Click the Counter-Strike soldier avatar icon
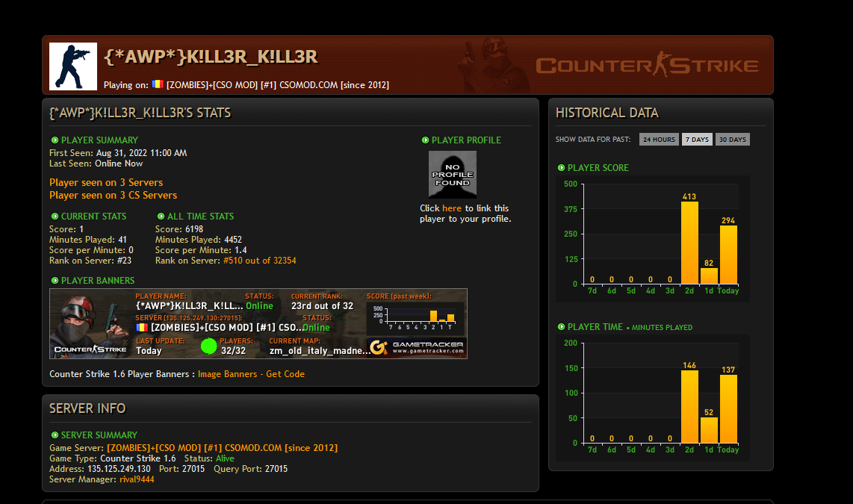The height and width of the screenshot is (504, 853). click(73, 66)
